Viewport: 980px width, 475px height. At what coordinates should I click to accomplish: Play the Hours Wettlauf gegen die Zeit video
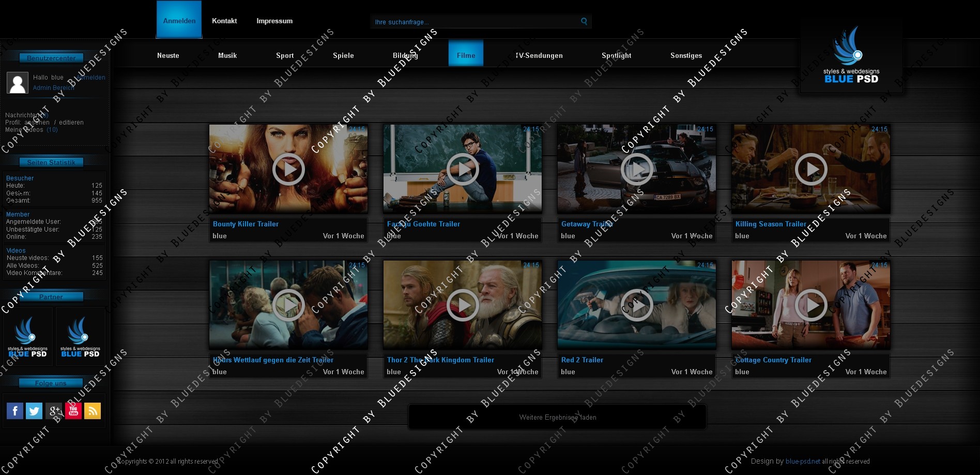point(288,305)
